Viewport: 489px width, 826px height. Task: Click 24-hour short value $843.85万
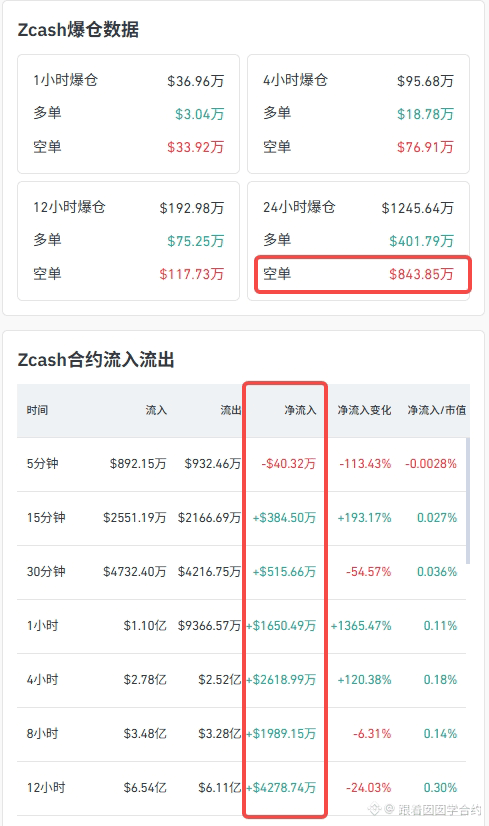(422, 274)
